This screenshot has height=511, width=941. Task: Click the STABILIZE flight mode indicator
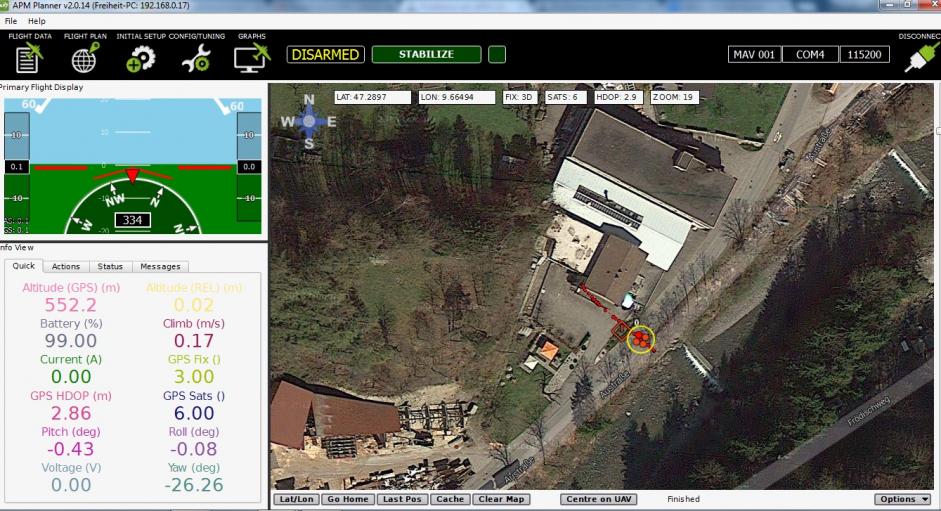tap(427, 55)
